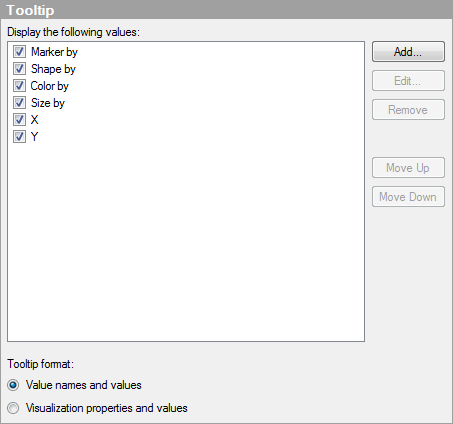This screenshot has height=424, width=453.
Task: Click the Move Up button
Action: 408,168
